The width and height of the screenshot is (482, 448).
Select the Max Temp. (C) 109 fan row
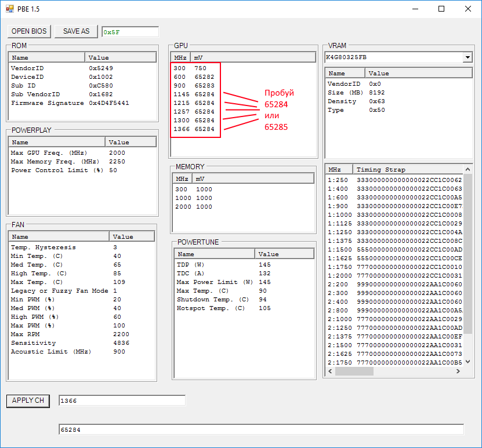(x=82, y=282)
